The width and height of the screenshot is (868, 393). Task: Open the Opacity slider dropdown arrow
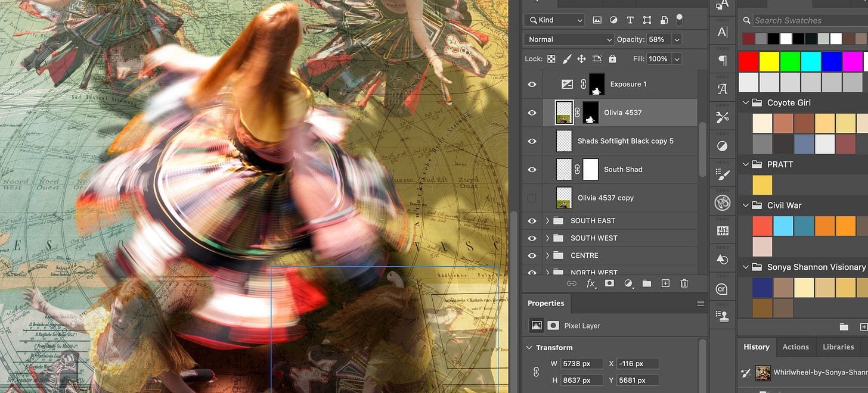[676, 39]
